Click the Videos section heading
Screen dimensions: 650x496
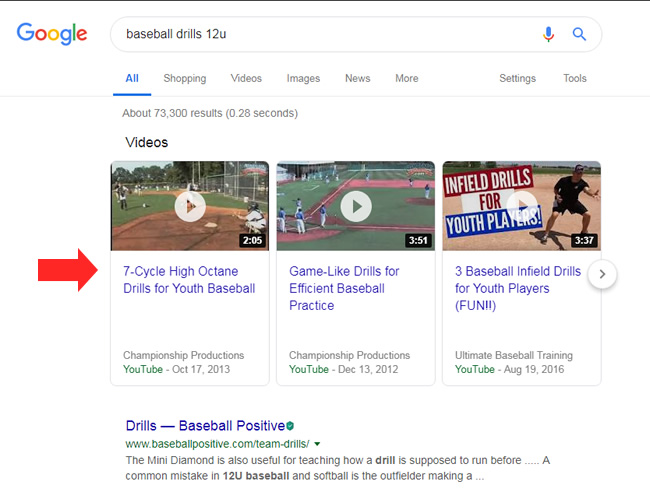pos(147,143)
